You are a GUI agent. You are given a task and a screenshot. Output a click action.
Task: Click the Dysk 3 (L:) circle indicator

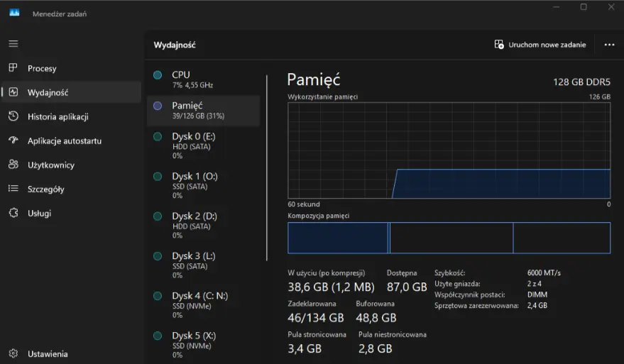tap(158, 256)
